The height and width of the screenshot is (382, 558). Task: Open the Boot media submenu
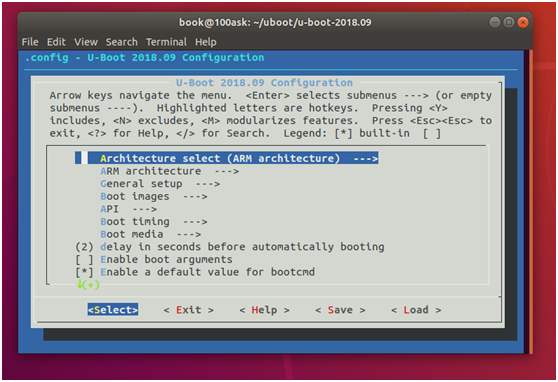[x=151, y=234]
